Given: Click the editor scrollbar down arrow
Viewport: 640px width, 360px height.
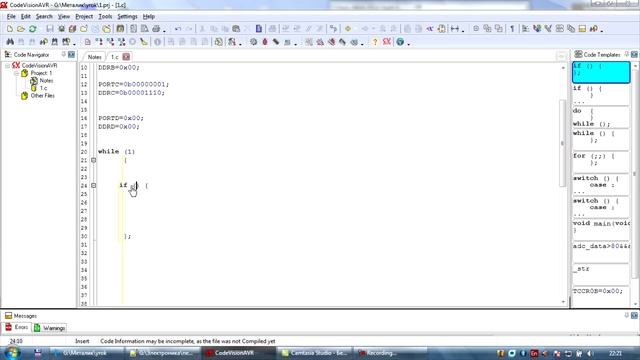Looking at the screenshot, I should point(563,302).
